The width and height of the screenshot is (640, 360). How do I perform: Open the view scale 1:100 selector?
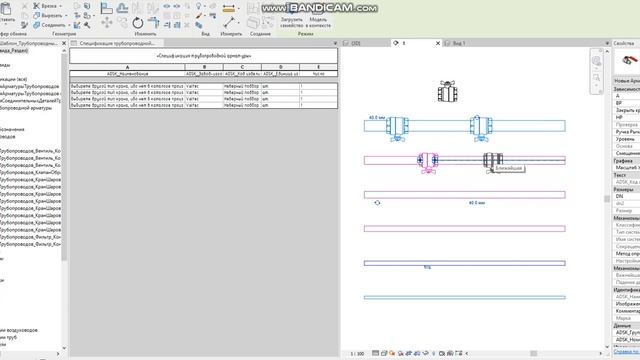(x=357, y=353)
